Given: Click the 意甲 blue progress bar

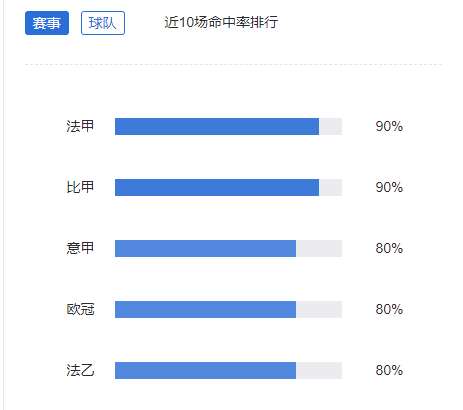Looking at the screenshot, I should pyautogui.click(x=205, y=248).
